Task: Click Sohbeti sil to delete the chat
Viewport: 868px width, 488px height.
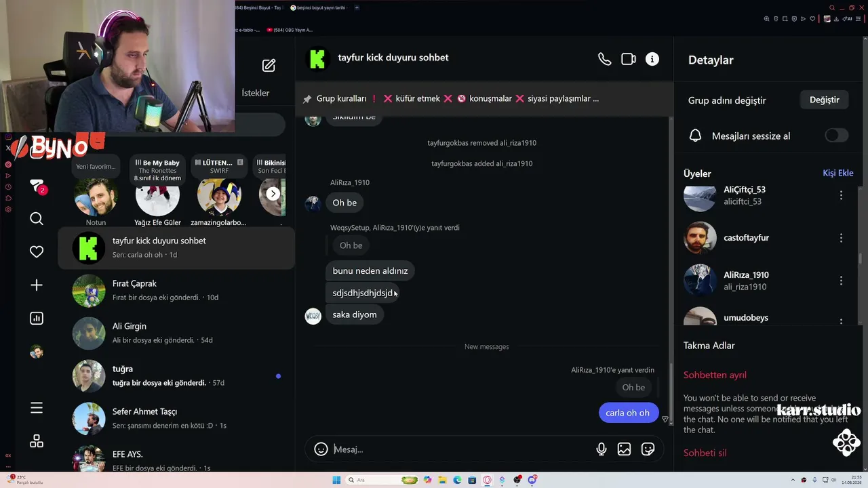Action: click(705, 453)
